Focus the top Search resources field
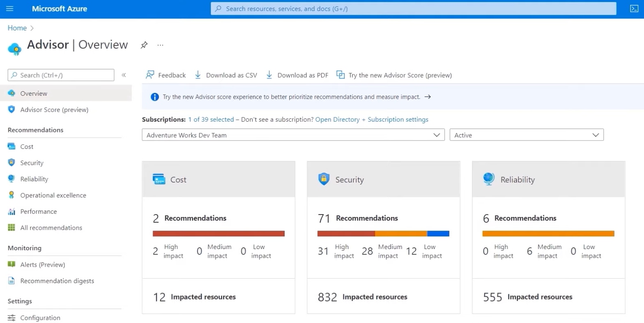Viewport: 644px width, 323px height. click(414, 9)
